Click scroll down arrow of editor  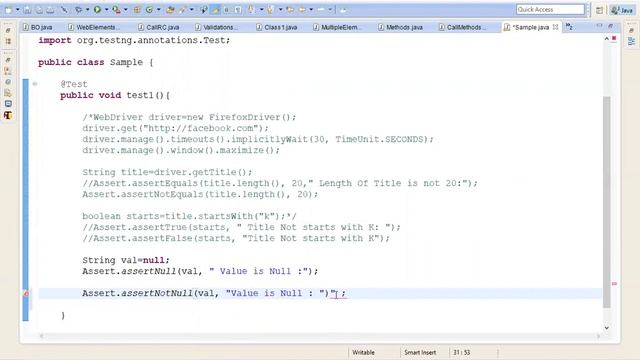point(607,327)
